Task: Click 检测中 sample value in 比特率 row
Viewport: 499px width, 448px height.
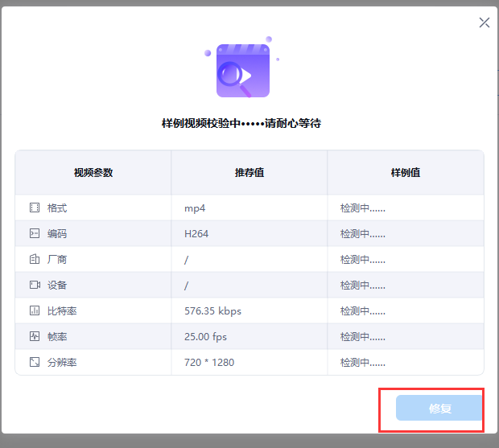Action: 363,311
